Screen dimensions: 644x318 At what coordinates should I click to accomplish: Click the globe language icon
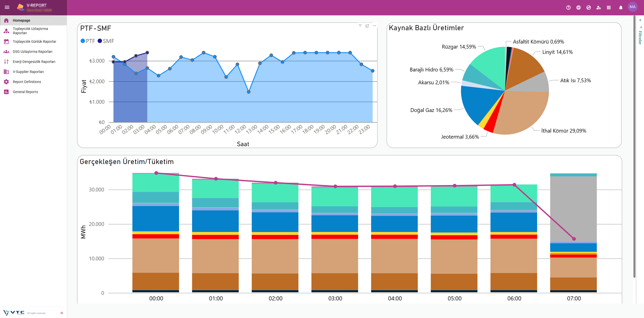pyautogui.click(x=578, y=8)
